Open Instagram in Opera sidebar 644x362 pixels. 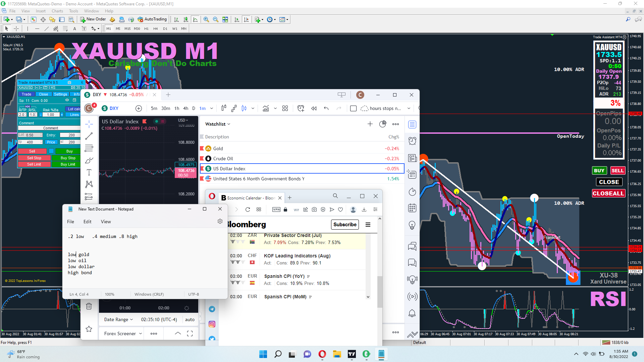(x=212, y=324)
